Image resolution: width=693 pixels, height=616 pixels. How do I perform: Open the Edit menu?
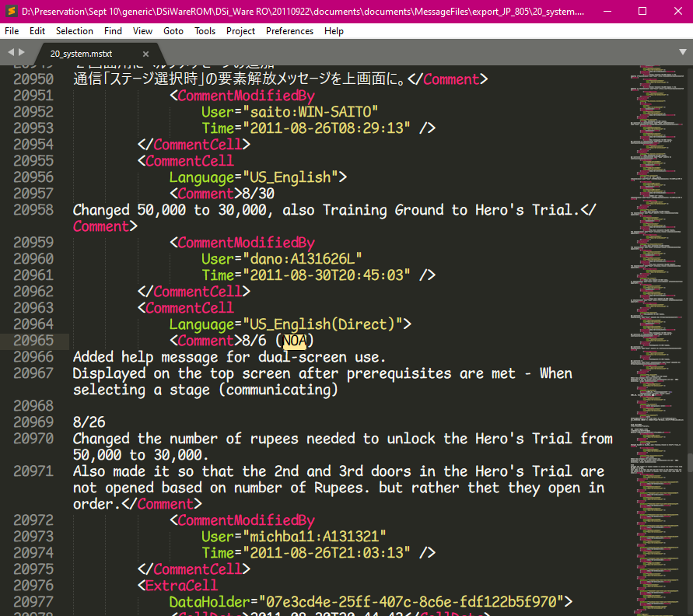click(37, 31)
